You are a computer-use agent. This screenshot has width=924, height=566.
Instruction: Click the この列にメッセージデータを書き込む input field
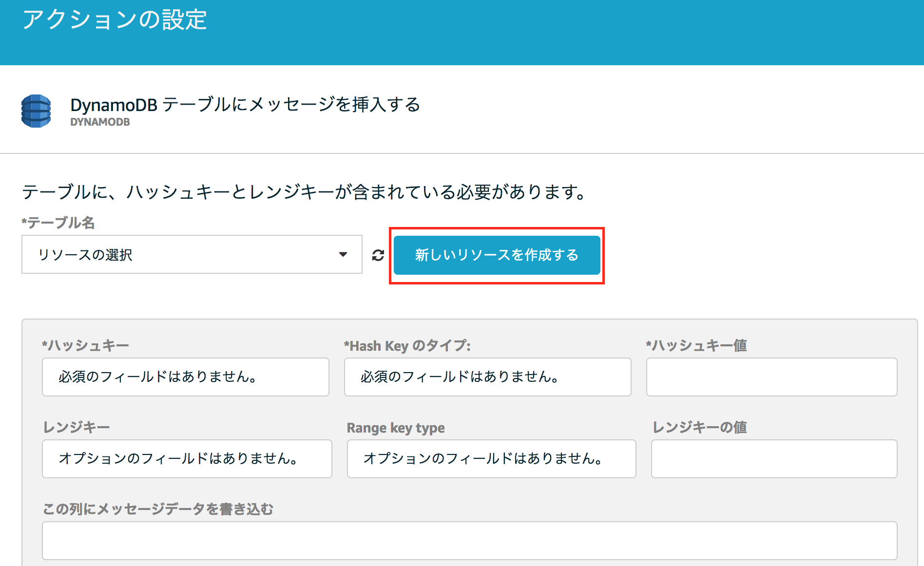470,541
